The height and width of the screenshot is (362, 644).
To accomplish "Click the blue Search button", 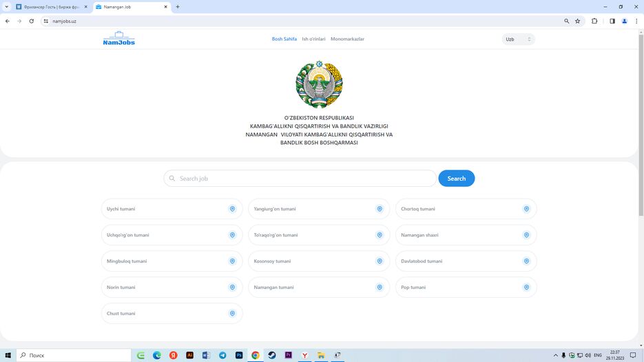I will (456, 178).
